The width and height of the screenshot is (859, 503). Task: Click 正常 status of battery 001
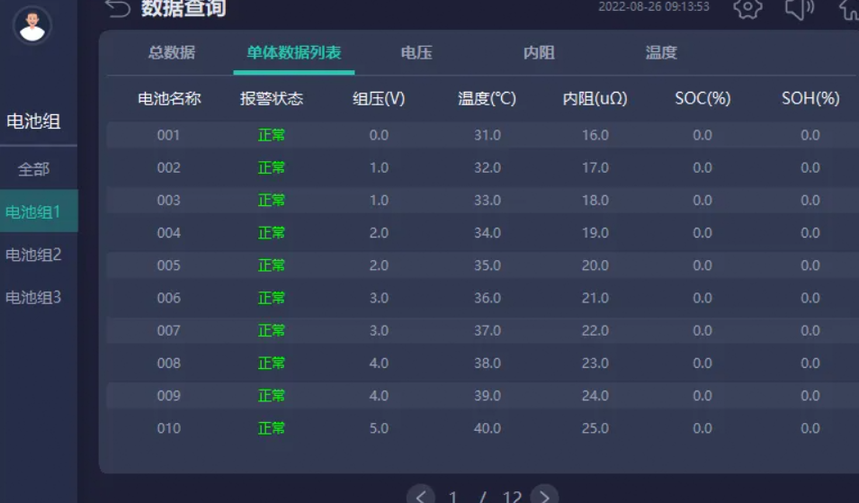pyautogui.click(x=271, y=135)
